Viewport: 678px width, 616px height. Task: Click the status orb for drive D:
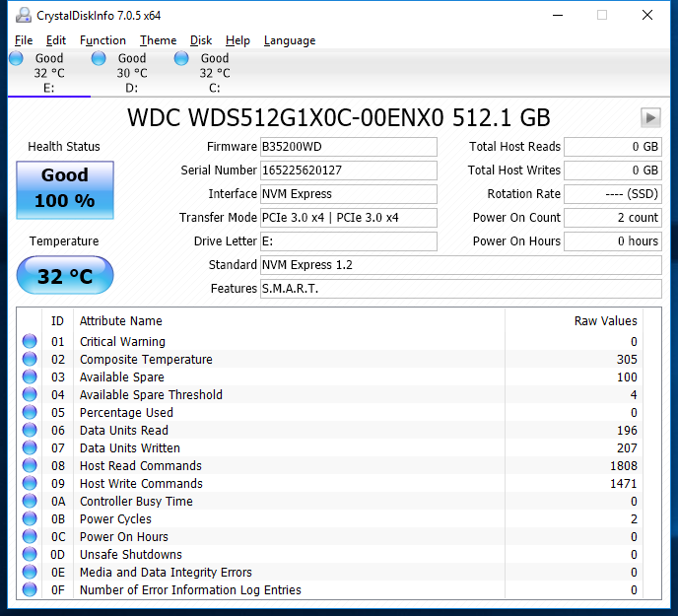point(100,59)
